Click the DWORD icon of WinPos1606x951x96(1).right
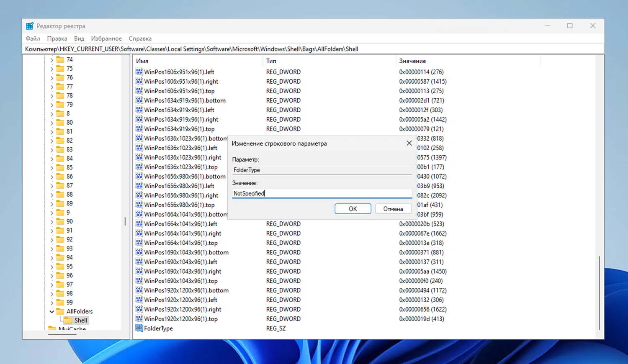 coord(139,82)
